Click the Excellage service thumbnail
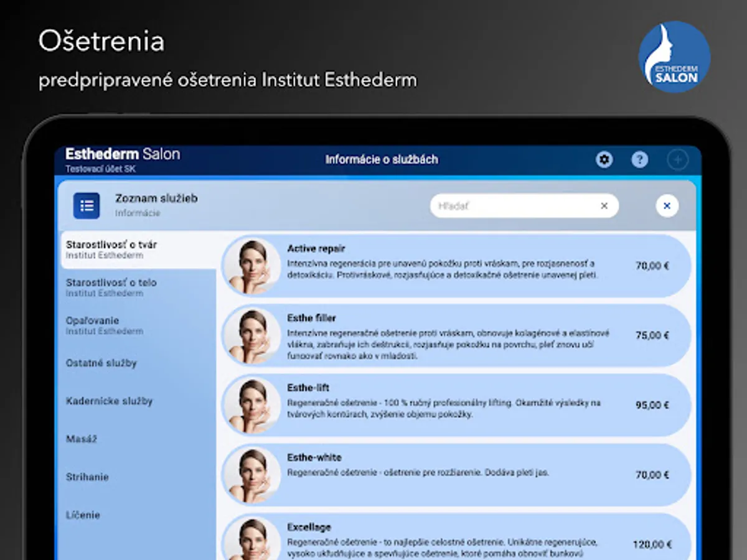The height and width of the screenshot is (560, 747). [x=252, y=539]
